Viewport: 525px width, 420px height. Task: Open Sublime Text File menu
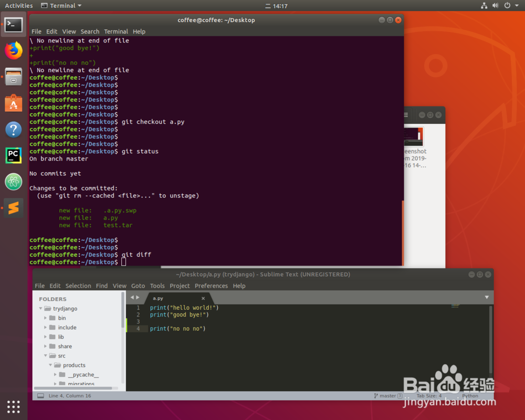(x=39, y=286)
